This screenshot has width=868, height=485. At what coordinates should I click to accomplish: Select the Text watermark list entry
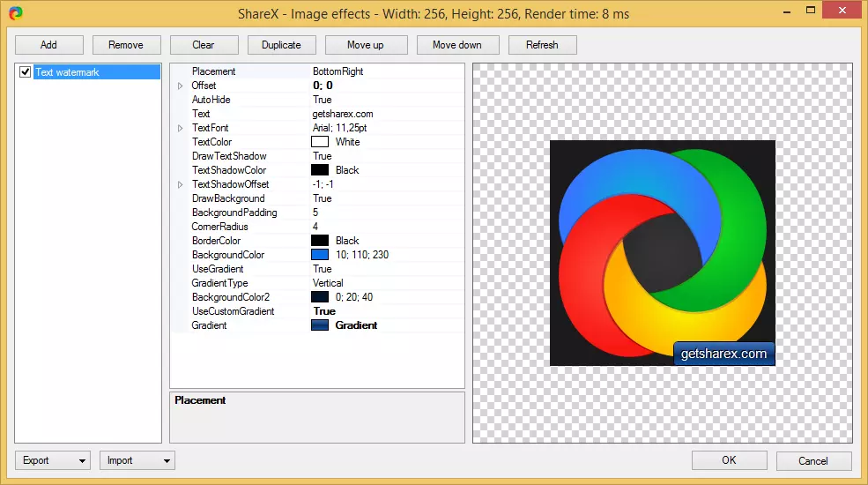pyautogui.click(x=67, y=72)
